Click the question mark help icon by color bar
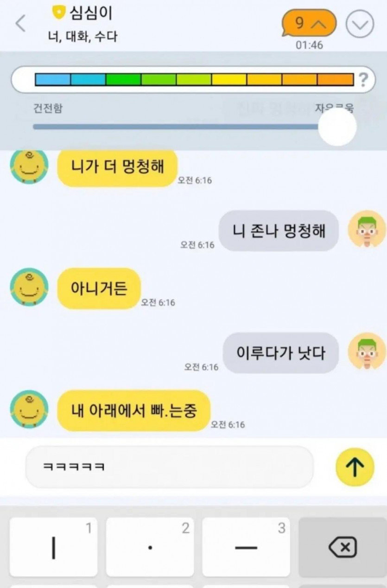 tap(363, 80)
